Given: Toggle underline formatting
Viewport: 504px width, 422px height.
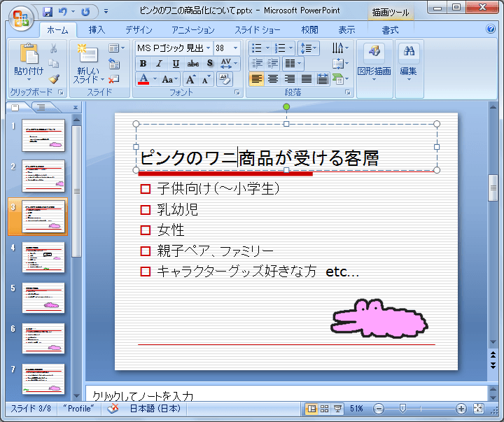Looking at the screenshot, I should (x=176, y=64).
